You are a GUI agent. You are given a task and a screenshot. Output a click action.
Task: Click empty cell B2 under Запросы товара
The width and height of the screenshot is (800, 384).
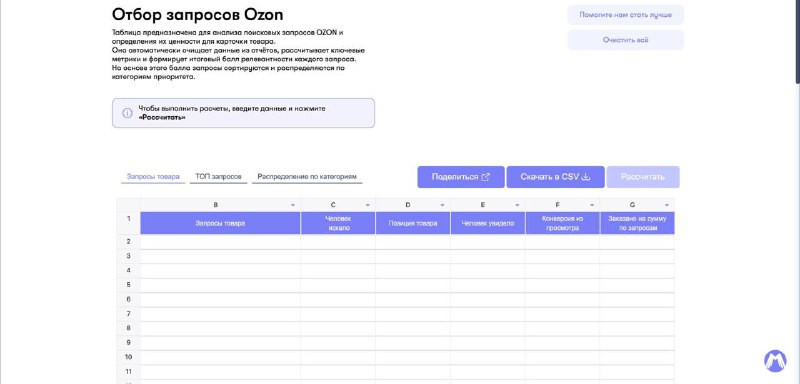click(220, 242)
